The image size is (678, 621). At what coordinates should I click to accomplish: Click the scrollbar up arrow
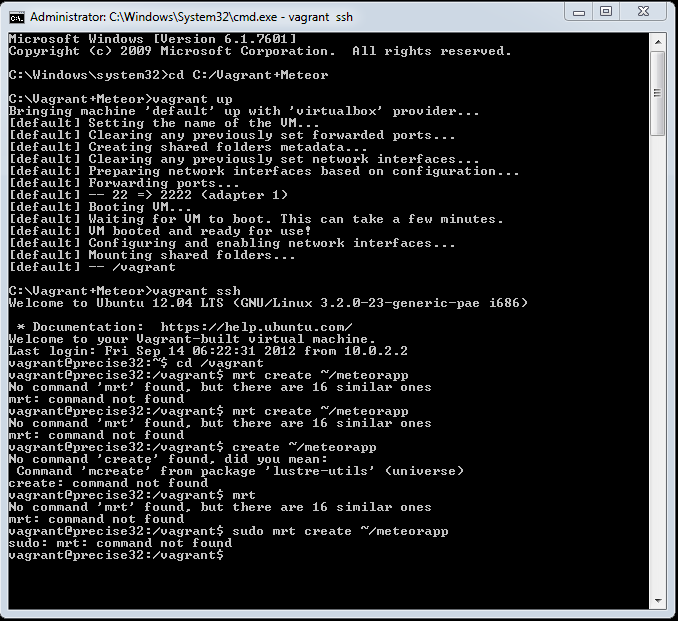658,42
